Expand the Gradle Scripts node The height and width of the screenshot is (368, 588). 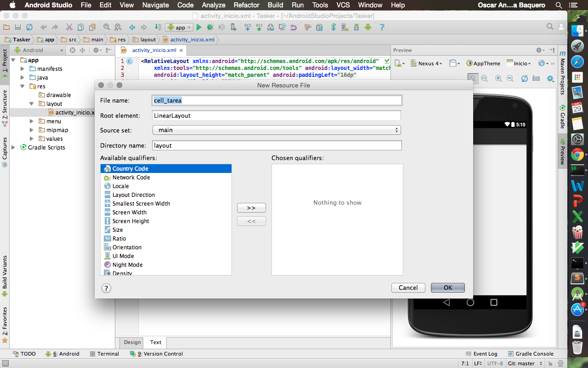point(13,148)
